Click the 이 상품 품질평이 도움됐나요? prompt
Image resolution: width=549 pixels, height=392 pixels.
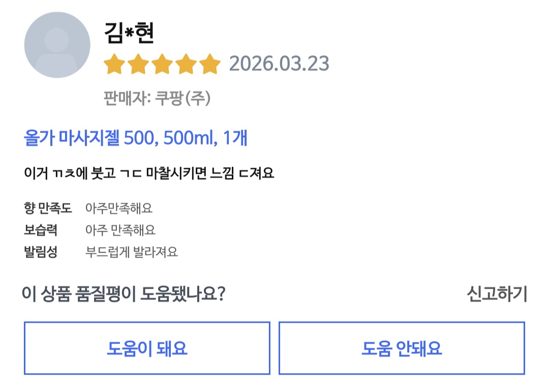(124, 294)
